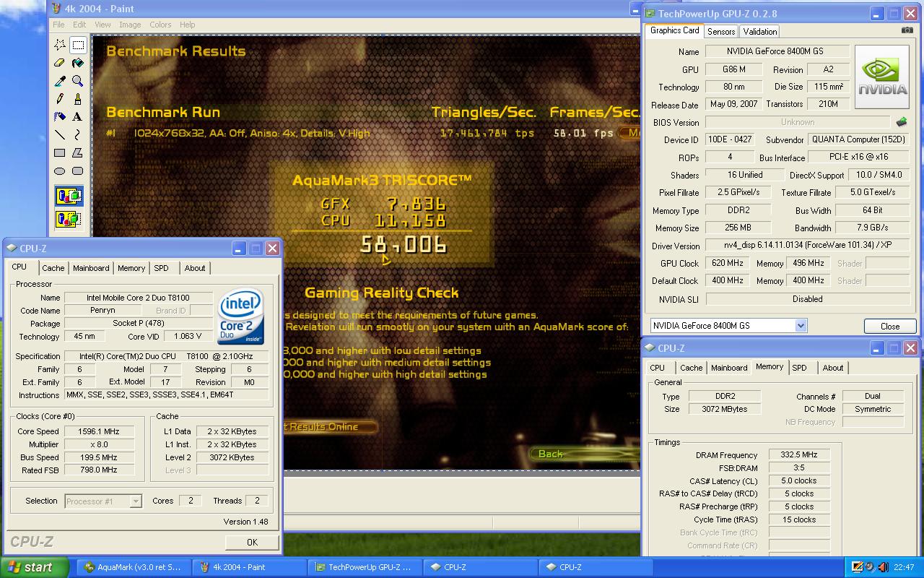This screenshot has width=924, height=578.
Task: Open About tab in left CPU-Z window
Action: (195, 268)
